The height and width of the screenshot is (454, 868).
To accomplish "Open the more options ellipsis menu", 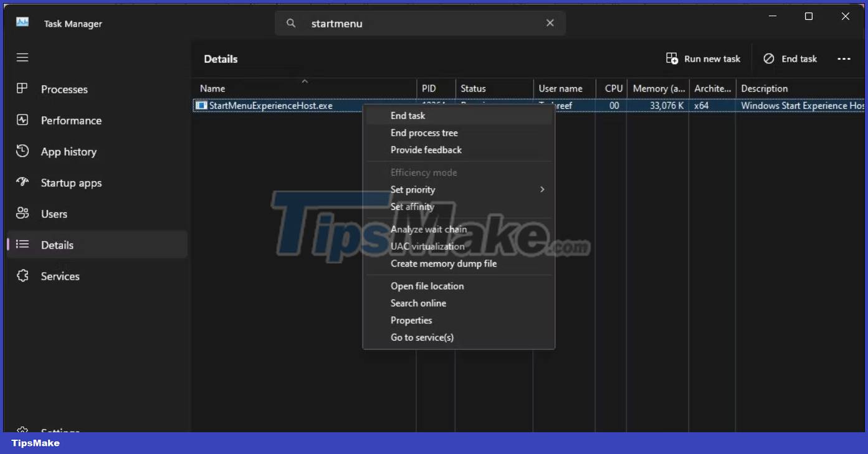I will [x=844, y=59].
